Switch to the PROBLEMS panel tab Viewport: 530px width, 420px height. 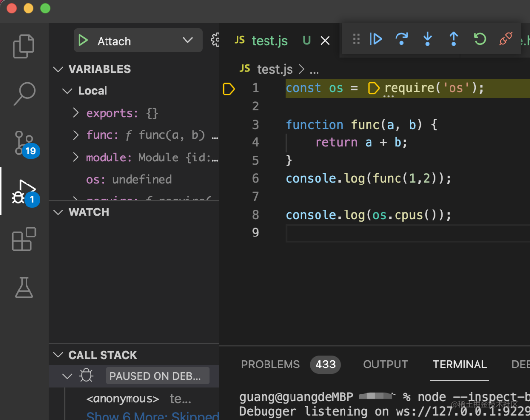(270, 364)
